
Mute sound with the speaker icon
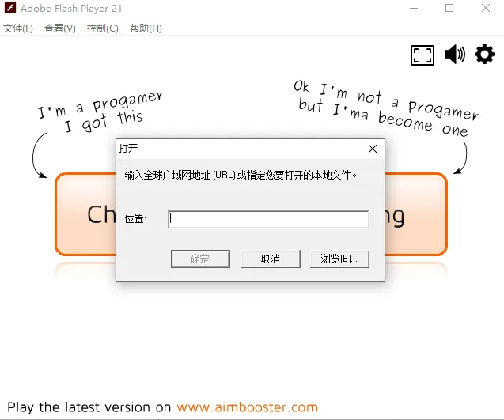[x=455, y=55]
